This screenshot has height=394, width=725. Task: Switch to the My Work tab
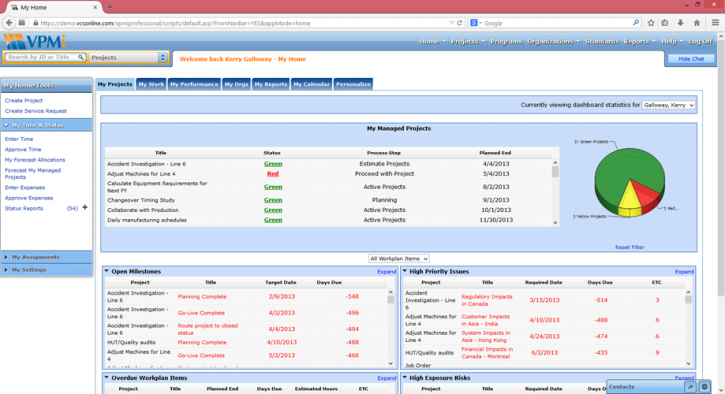(x=151, y=84)
